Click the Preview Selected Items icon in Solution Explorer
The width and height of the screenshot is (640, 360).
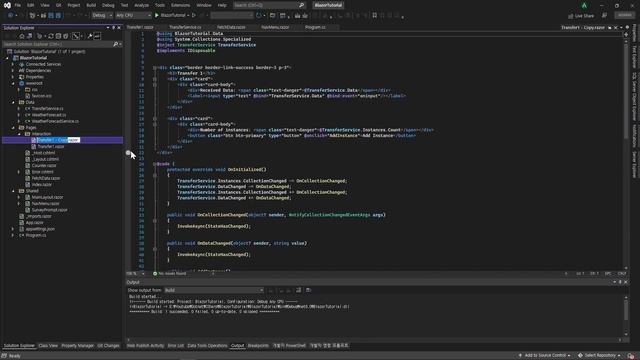pyautogui.click(x=97, y=36)
